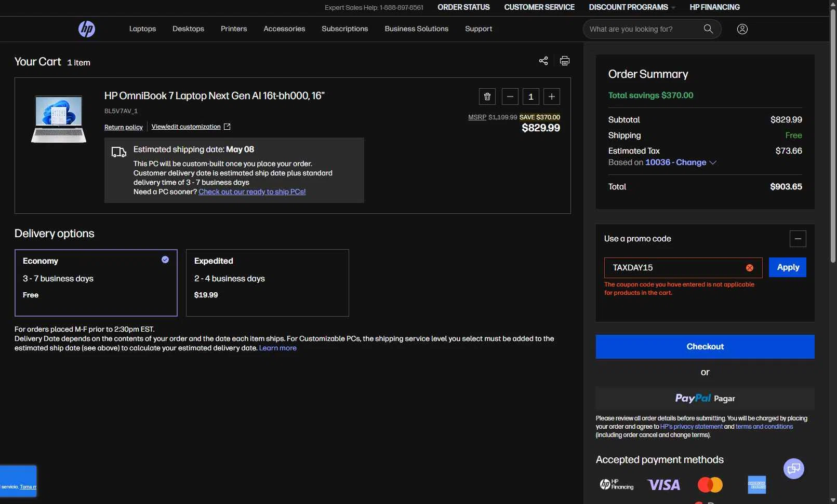
Task: Click the SAVE $370.00 label
Action: (540, 117)
